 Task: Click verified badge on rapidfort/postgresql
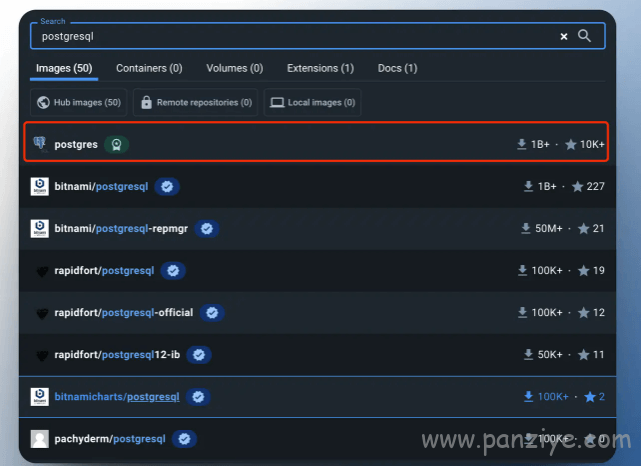173,271
